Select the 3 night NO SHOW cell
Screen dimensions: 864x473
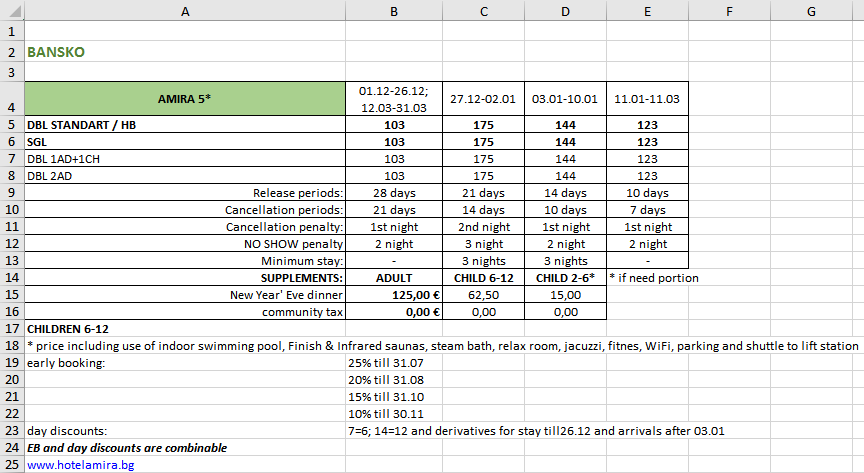coord(483,244)
